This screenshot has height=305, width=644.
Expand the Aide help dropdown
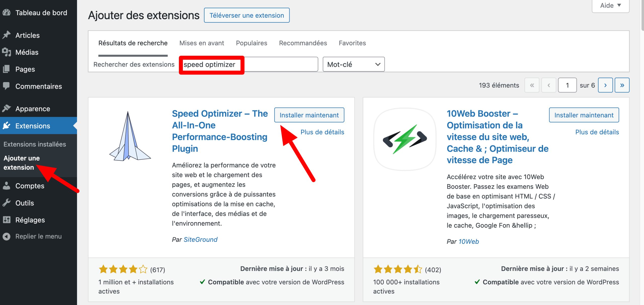click(x=611, y=6)
